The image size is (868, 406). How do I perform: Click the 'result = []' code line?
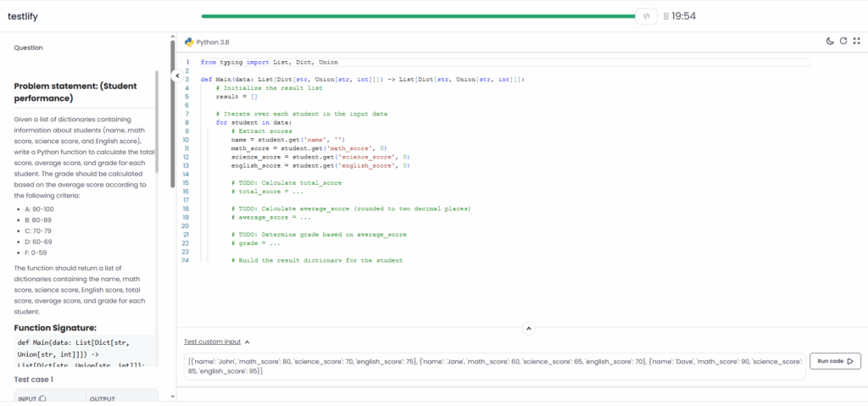point(237,97)
